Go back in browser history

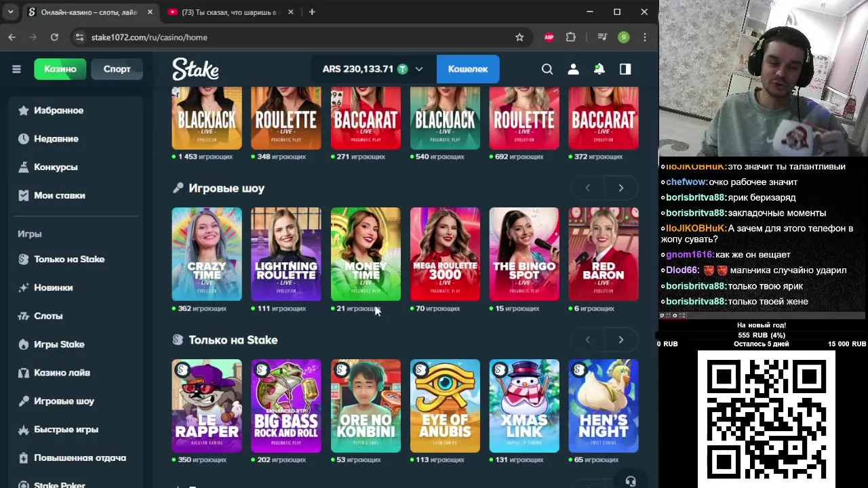click(12, 37)
